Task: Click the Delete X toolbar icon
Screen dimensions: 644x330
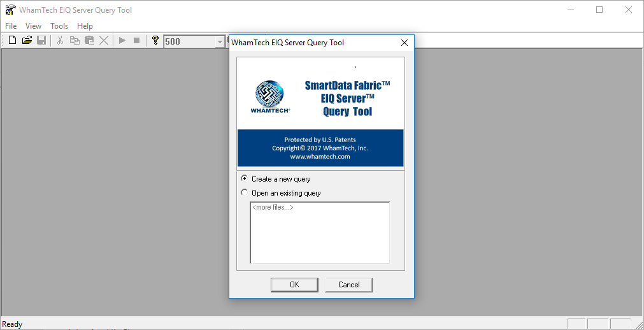Action: coord(104,41)
